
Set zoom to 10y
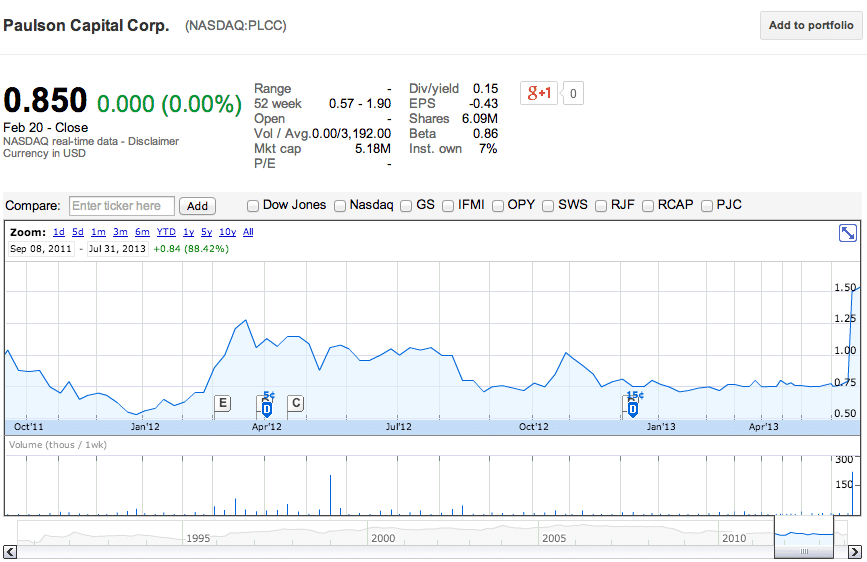coord(227,232)
